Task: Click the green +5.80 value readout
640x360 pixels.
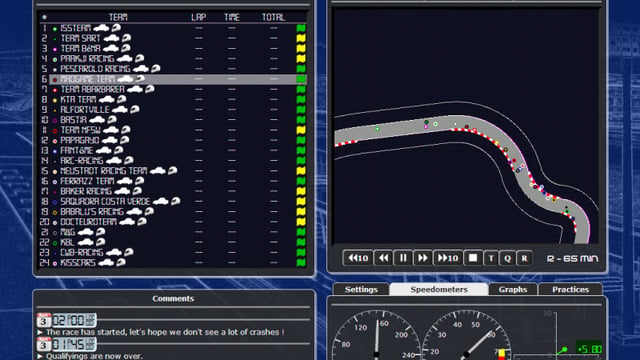Action: pos(590,349)
